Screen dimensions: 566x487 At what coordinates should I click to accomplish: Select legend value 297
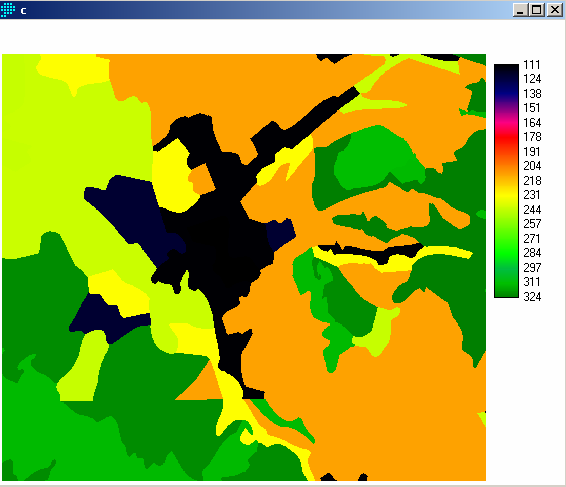(x=532, y=267)
